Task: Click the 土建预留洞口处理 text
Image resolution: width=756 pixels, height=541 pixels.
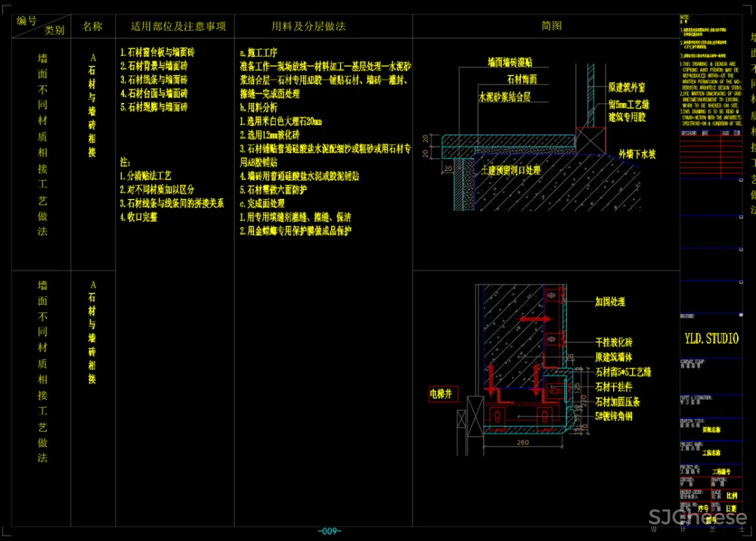Action: (510, 170)
